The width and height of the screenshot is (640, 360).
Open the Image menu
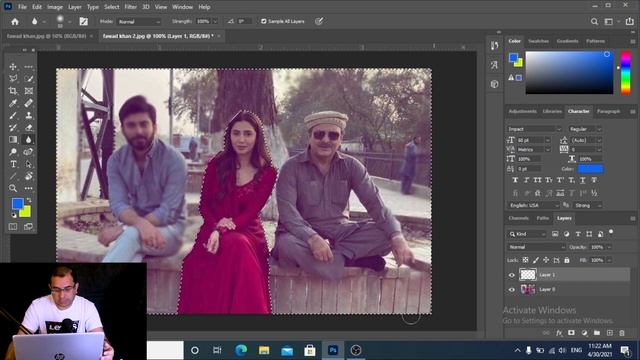tap(55, 7)
